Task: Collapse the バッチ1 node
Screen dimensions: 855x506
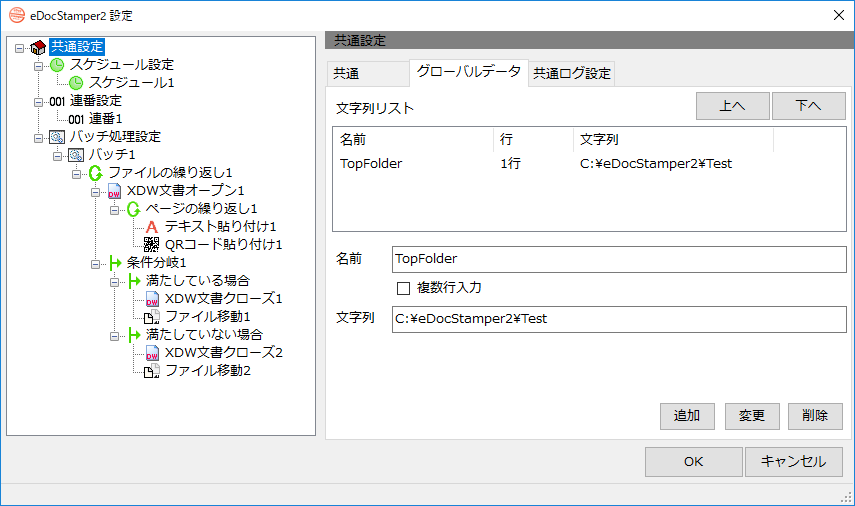Action: (57, 156)
